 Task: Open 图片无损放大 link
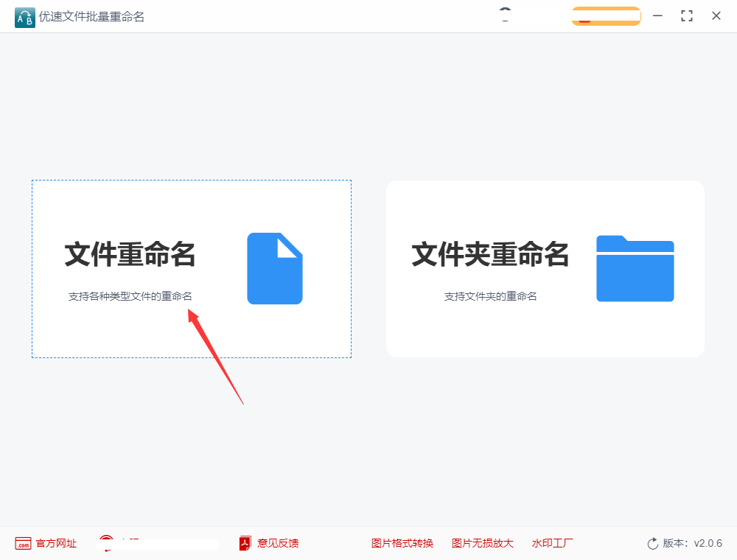[x=483, y=544]
